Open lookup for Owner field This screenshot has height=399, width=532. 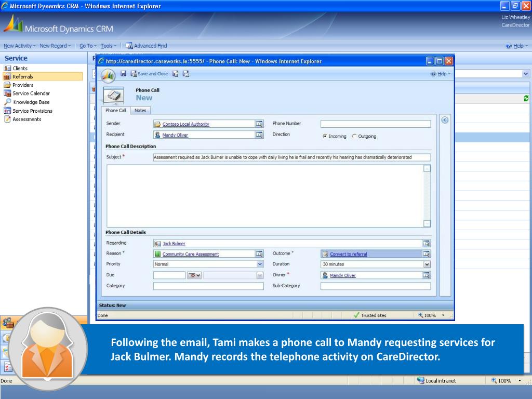(427, 275)
